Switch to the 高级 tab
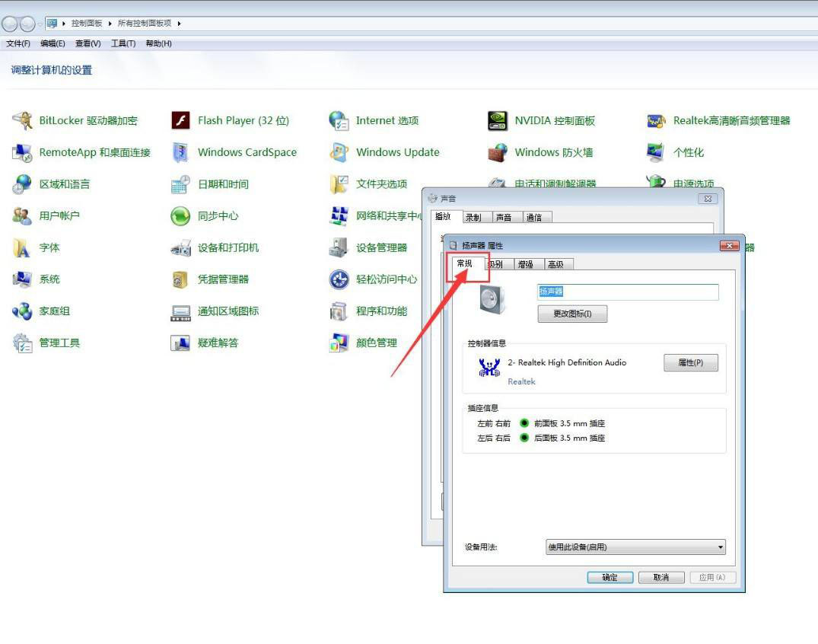Viewport: 818px width, 644px height. point(555,264)
